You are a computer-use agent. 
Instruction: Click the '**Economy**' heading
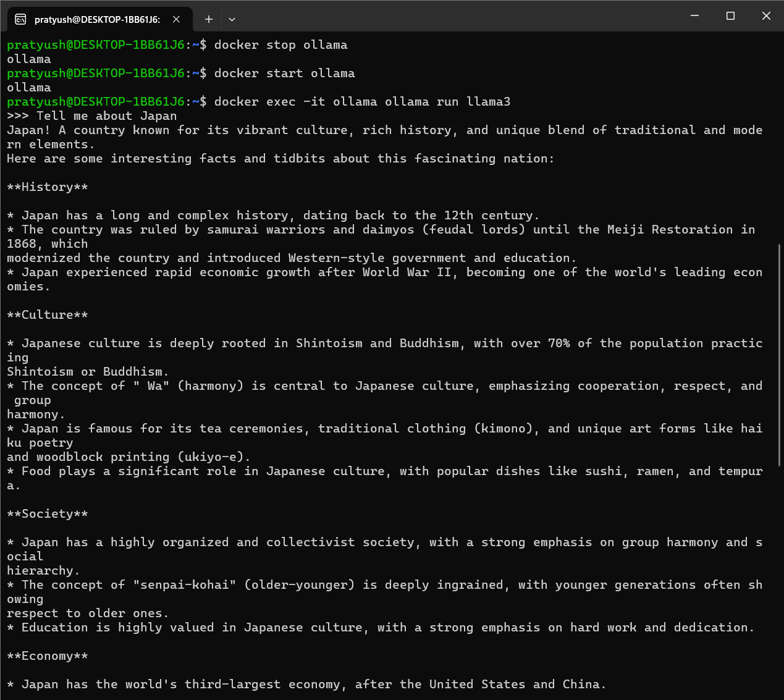click(x=47, y=656)
